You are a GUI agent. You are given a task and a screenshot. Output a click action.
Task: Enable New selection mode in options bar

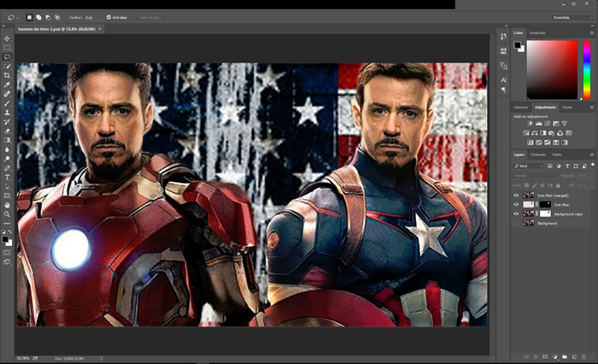point(29,18)
